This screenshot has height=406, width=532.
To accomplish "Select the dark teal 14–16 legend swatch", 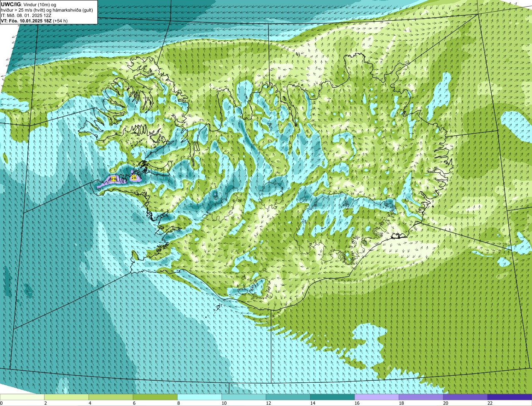I will [332, 397].
